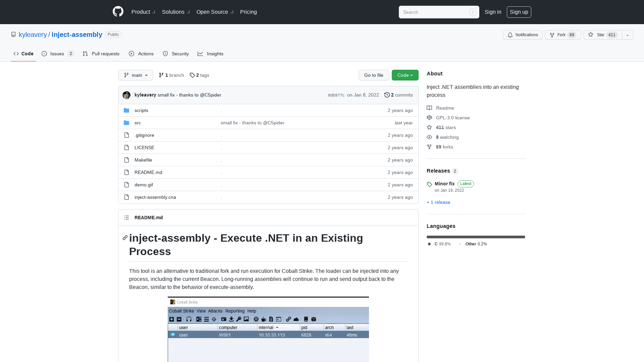Viewport: 644px width, 362px height.
Task: Click the commits history clock icon
Action: click(x=387, y=95)
